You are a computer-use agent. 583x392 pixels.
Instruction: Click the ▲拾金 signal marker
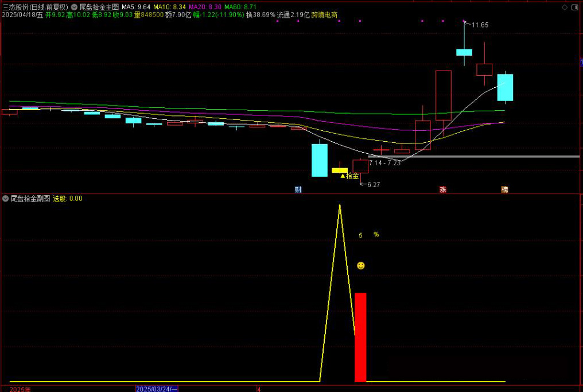click(350, 176)
